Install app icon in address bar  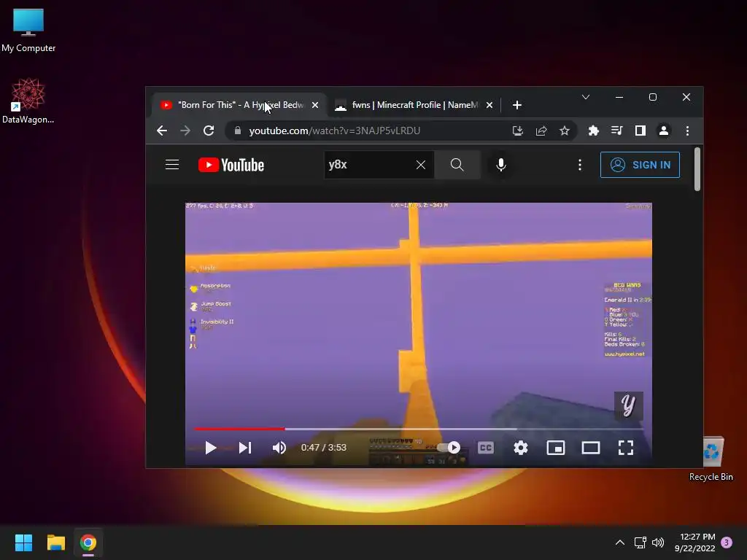(518, 131)
